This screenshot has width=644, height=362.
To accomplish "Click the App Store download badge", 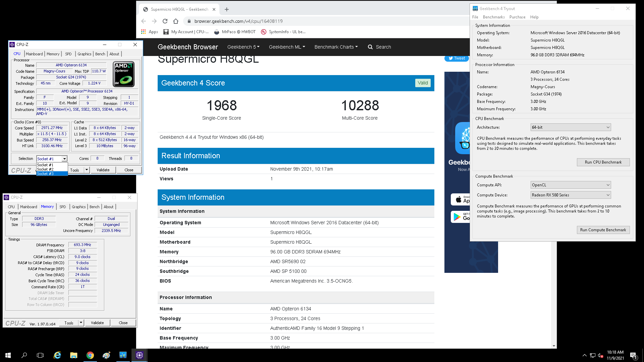I will (460, 199).
